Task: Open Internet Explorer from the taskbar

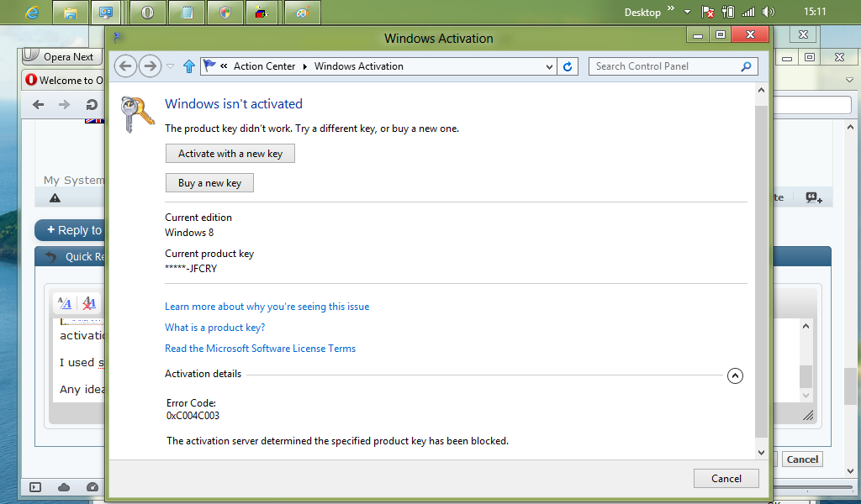Action: pos(33,12)
